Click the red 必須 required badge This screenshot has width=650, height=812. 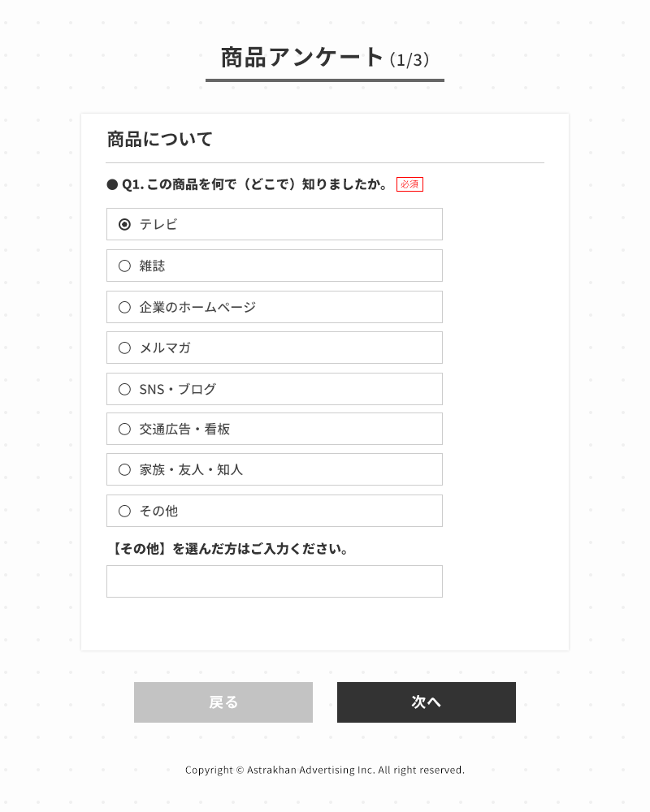pos(409,184)
